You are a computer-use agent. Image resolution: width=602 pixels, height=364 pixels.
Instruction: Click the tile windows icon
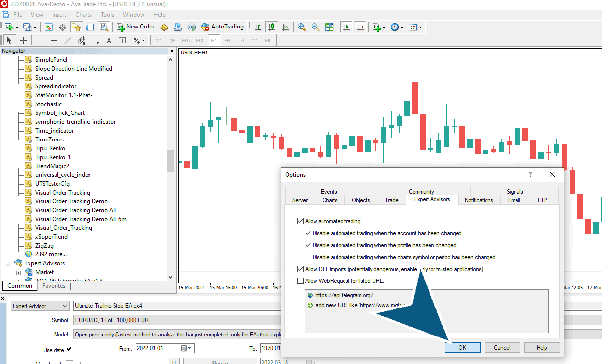click(x=329, y=27)
